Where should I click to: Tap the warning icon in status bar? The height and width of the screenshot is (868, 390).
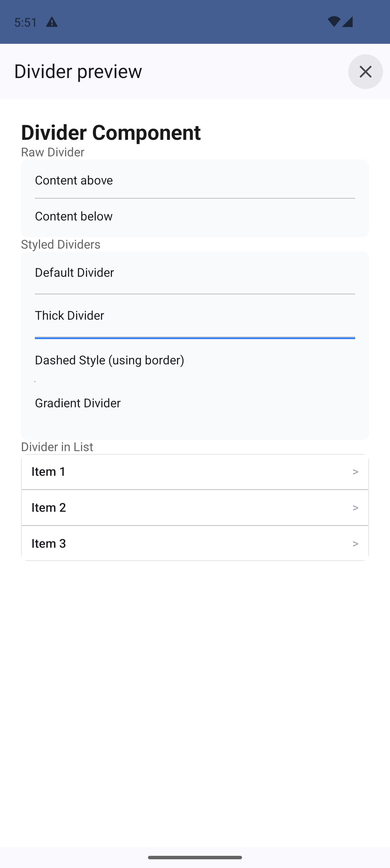pos(52,22)
